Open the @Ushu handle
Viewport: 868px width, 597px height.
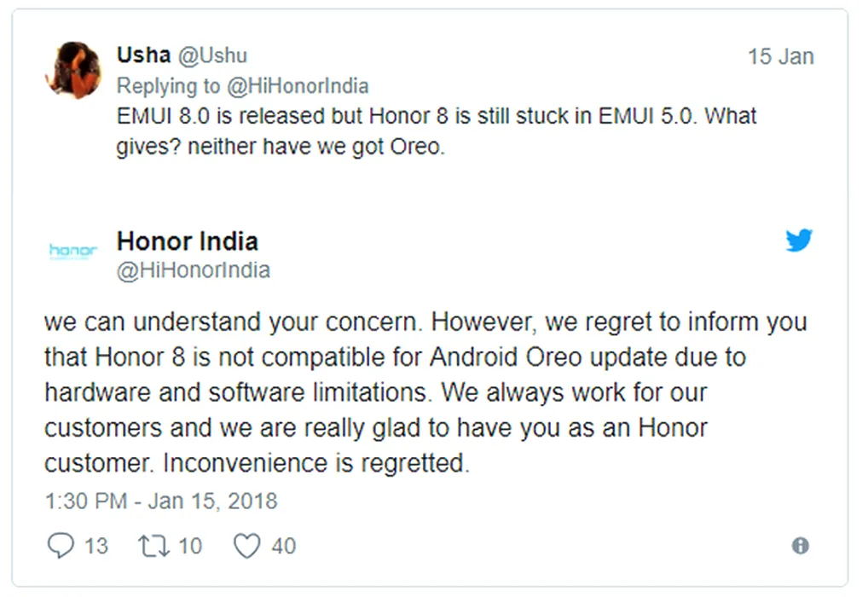tap(211, 55)
